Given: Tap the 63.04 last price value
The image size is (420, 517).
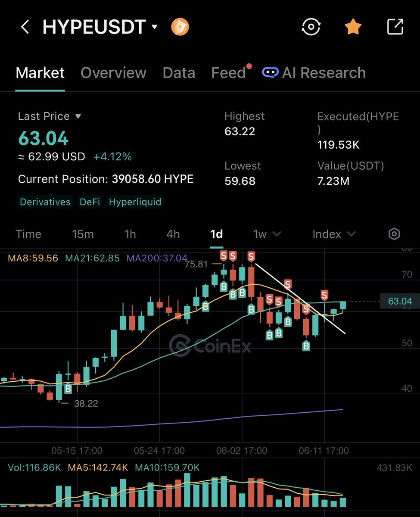Looking at the screenshot, I should click(43, 139).
